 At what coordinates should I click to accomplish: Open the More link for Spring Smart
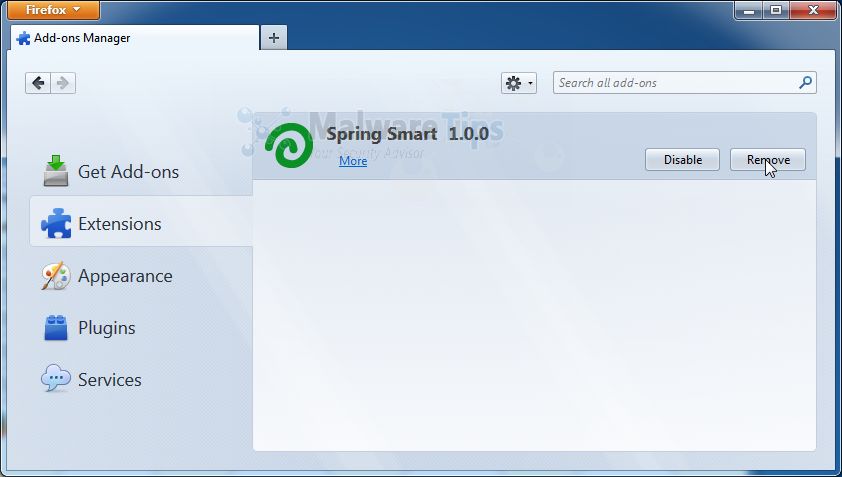tap(353, 161)
